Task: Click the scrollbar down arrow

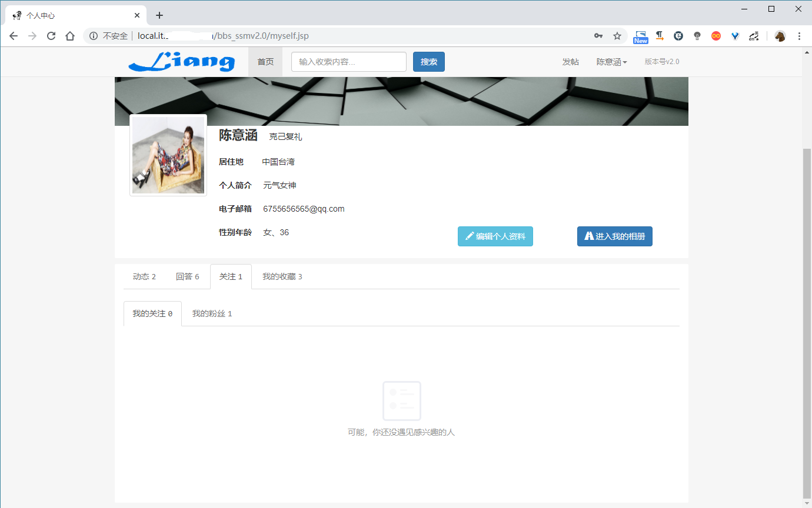Action: (x=807, y=503)
